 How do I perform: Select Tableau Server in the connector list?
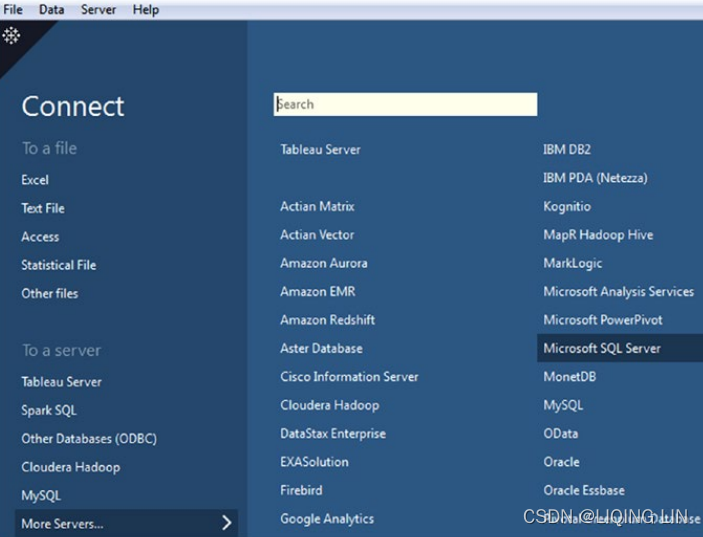[x=321, y=150]
